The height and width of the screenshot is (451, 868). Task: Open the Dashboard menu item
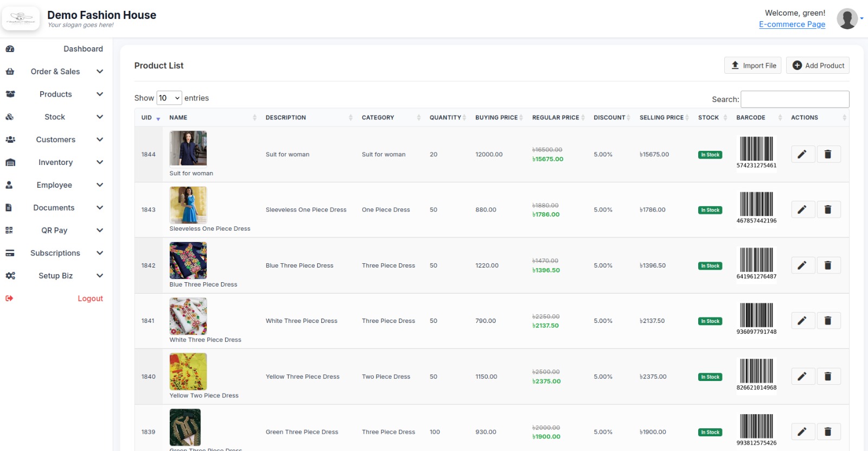tap(83, 49)
